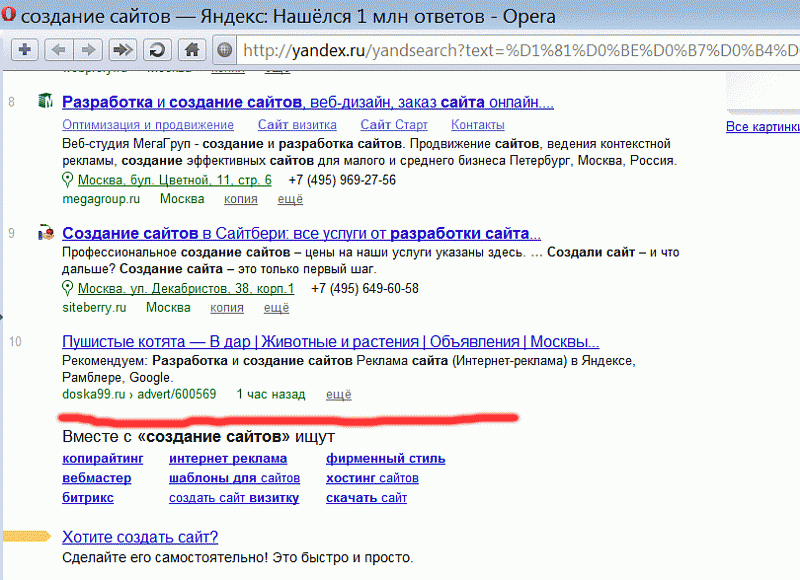The width and height of the screenshot is (800, 580).
Task: Click the megagroup.ru favicon in result 8
Action: point(46,101)
